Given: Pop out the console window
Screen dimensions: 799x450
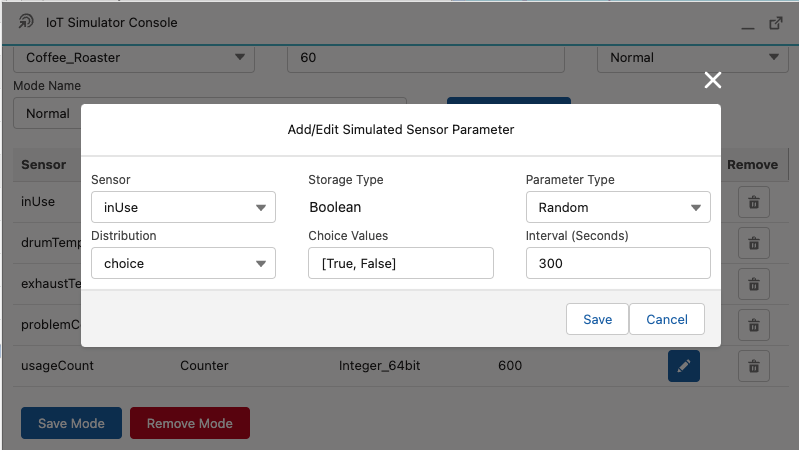Looking at the screenshot, I should pyautogui.click(x=776, y=23).
